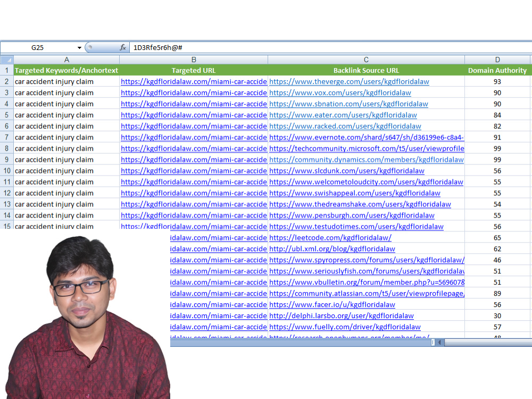This screenshot has width=532, height=399.
Task: Click the 'Targeted Keywords/Anchortext' header cell
Action: pos(66,71)
